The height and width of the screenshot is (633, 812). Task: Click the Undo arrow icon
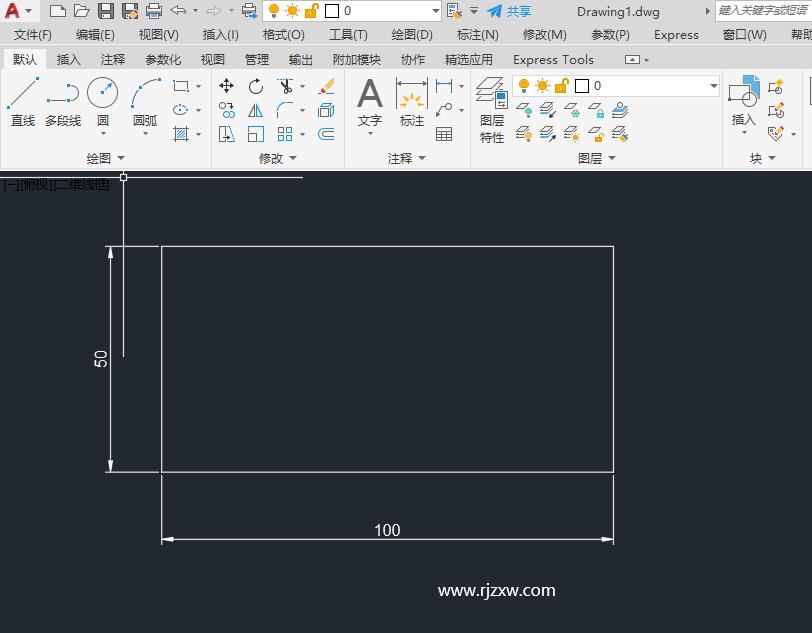click(x=178, y=10)
